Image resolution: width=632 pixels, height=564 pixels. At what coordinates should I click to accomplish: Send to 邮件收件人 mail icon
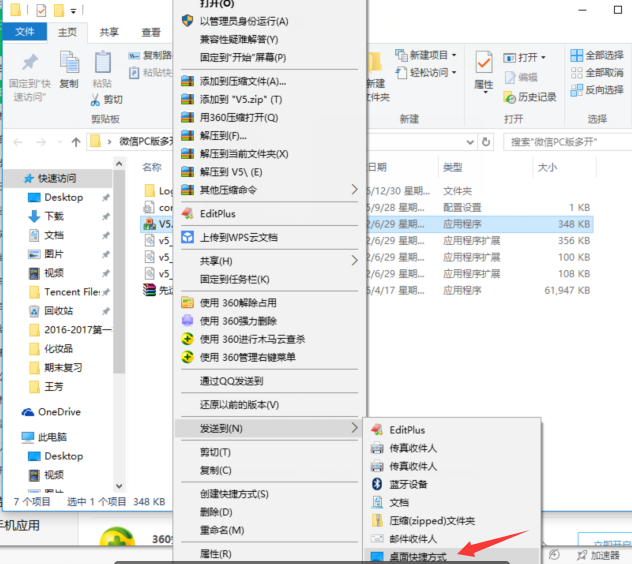(x=377, y=539)
